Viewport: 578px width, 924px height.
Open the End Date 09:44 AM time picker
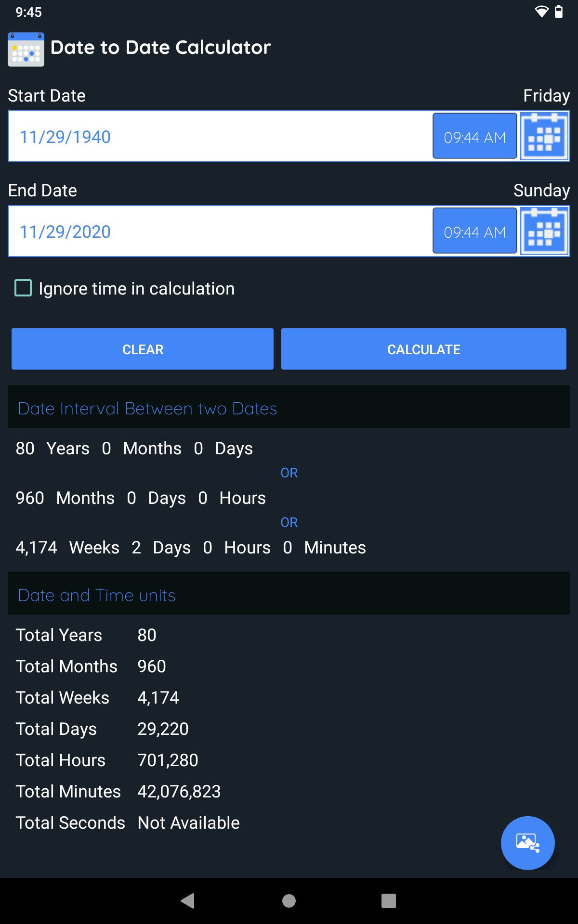pos(475,231)
